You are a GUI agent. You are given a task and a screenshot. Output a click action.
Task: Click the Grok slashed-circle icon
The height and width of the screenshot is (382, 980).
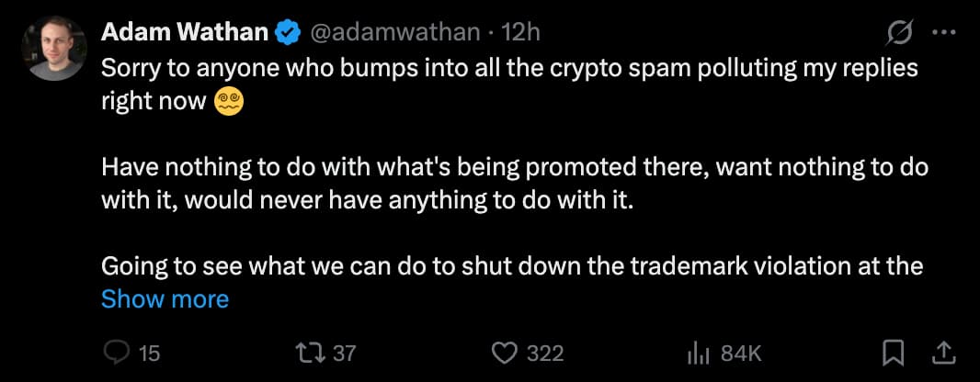coord(897,33)
